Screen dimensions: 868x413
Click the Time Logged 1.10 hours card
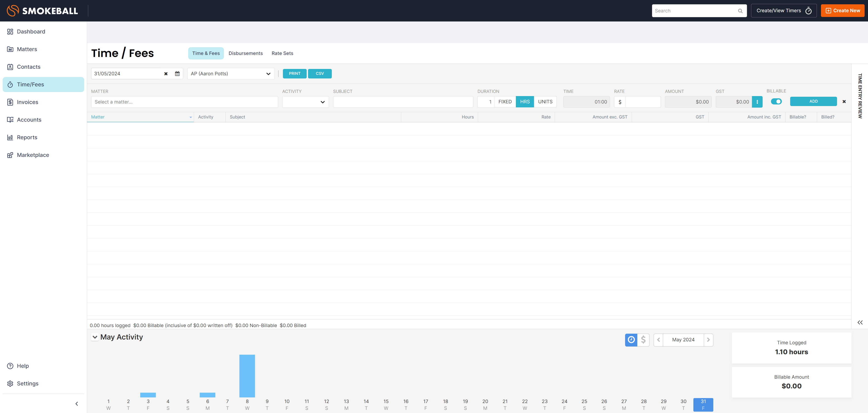pos(791,348)
